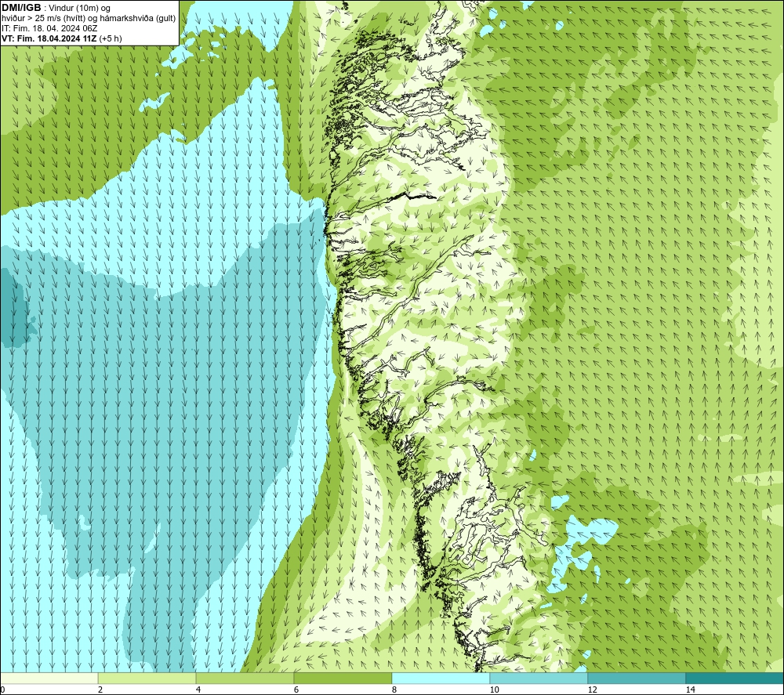784x695 pixels.
Task: Click the light green 2–4 m/s legend swatch
Action: tap(147, 678)
